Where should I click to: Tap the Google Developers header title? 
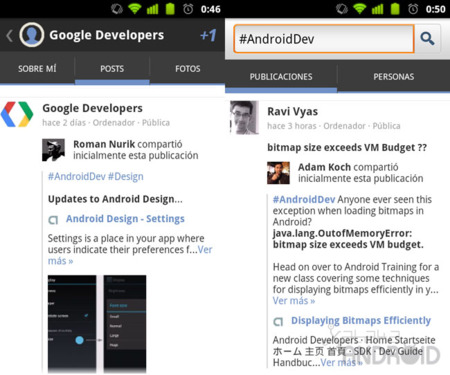point(107,35)
